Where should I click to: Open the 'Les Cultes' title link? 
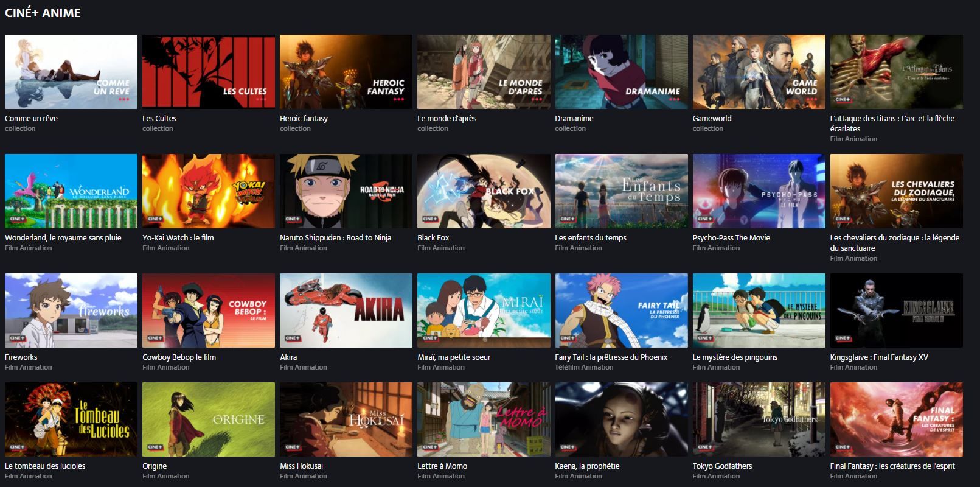point(159,118)
